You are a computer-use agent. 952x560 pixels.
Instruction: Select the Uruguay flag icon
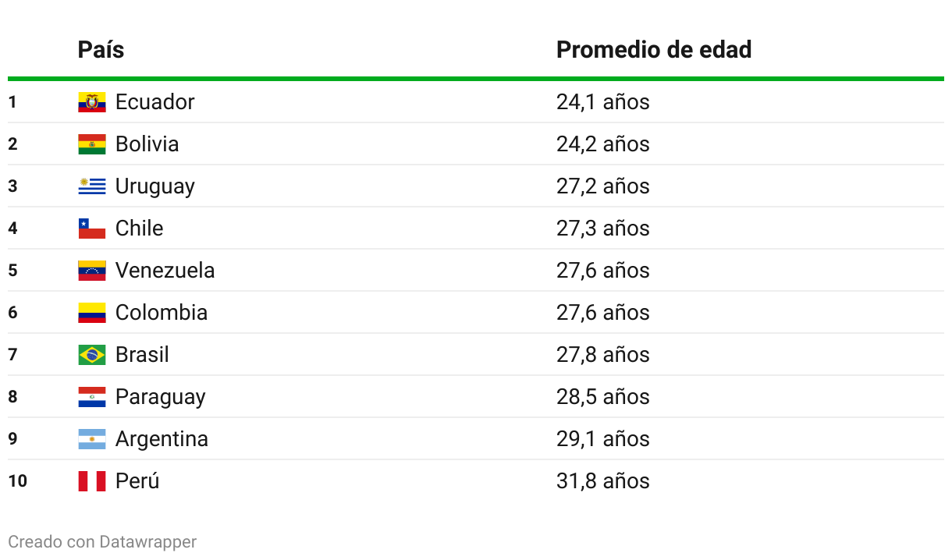[92, 186]
